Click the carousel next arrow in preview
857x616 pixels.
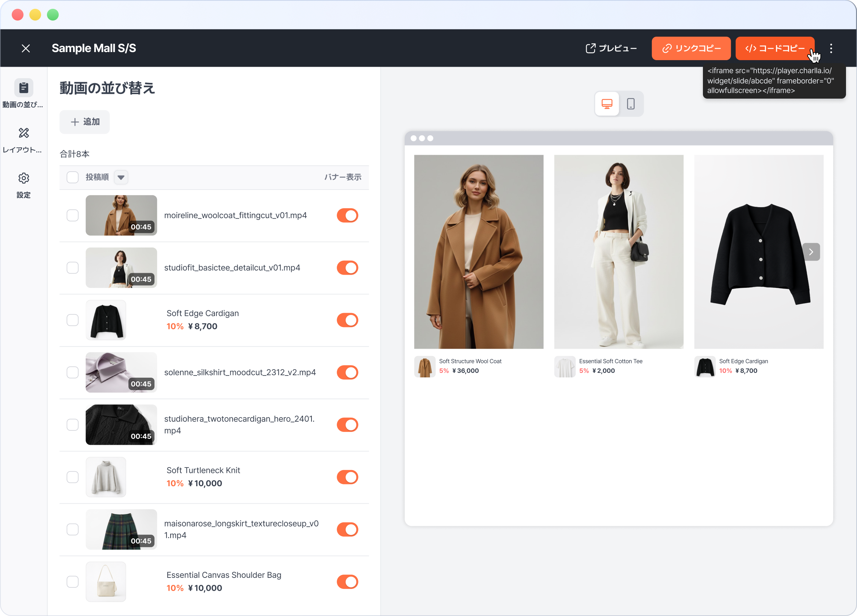(810, 252)
